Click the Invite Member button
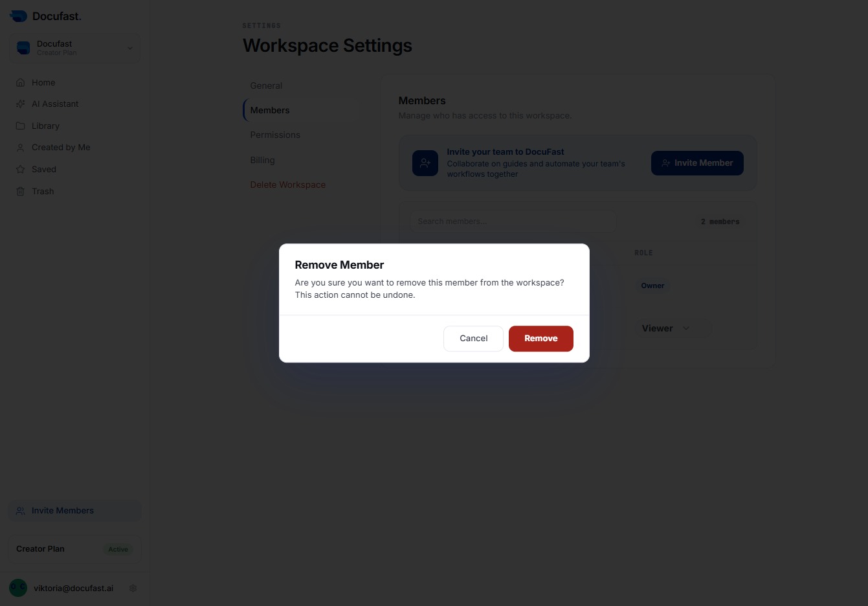The width and height of the screenshot is (868, 606). tap(697, 163)
